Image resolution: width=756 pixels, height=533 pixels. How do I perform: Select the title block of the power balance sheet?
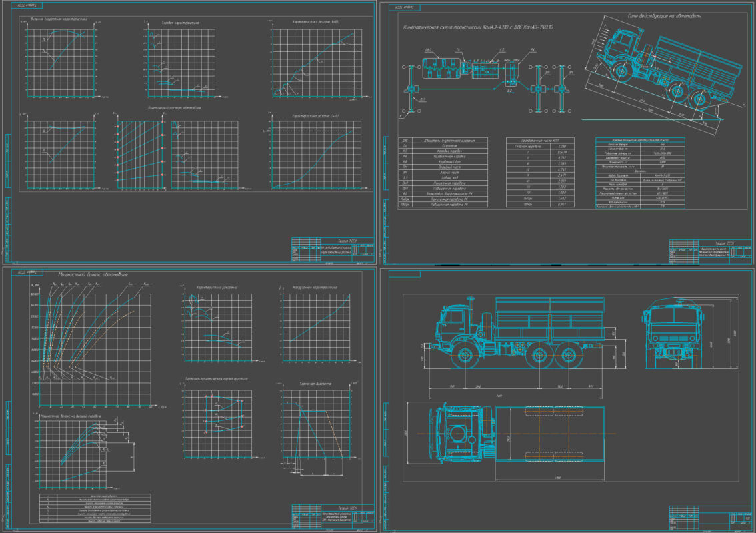click(333, 516)
